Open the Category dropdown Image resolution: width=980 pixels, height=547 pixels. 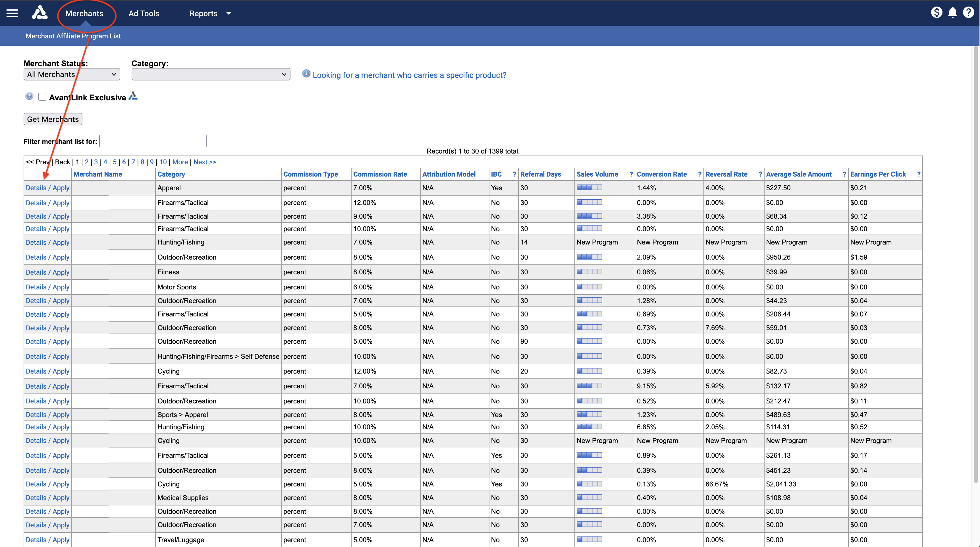click(211, 74)
